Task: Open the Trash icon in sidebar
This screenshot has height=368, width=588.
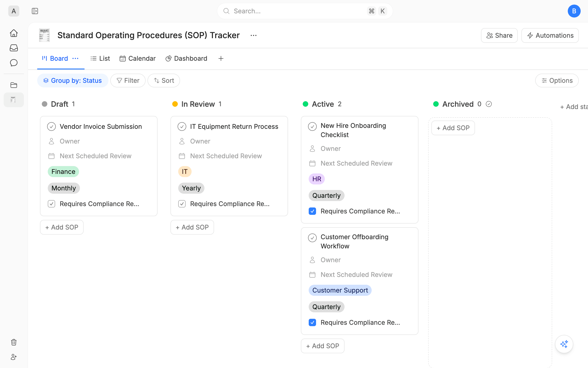Action: click(x=14, y=342)
